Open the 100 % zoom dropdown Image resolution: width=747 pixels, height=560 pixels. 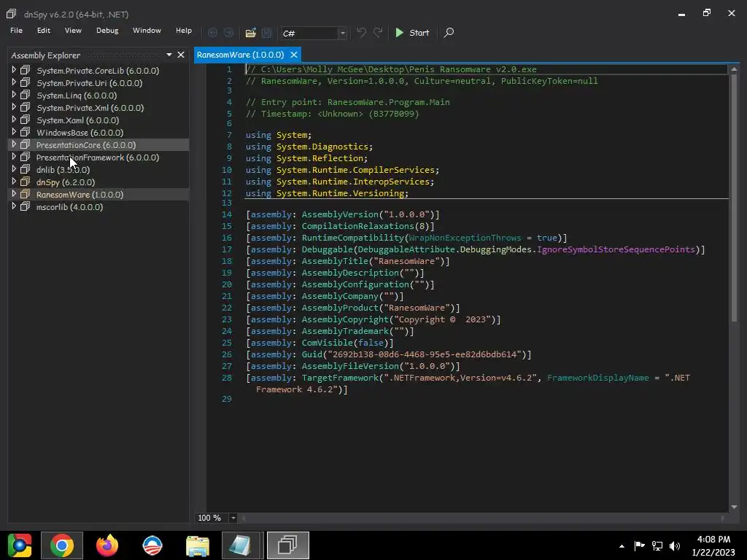coord(233,518)
